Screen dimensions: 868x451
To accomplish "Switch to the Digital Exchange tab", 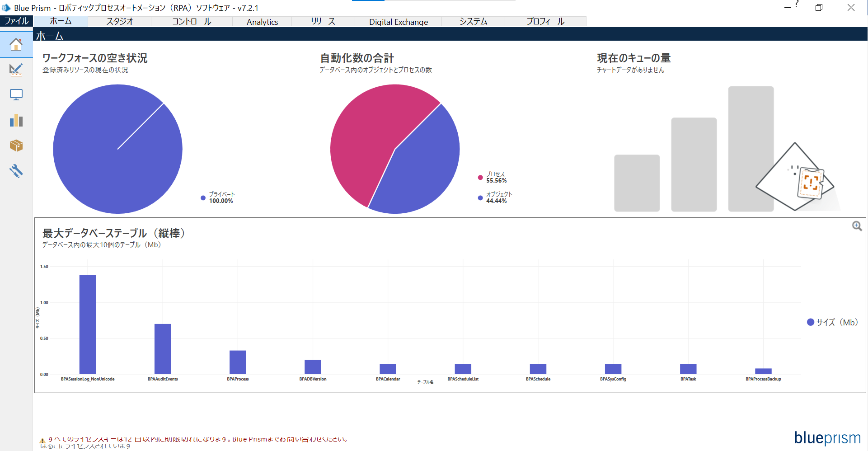I will point(399,21).
